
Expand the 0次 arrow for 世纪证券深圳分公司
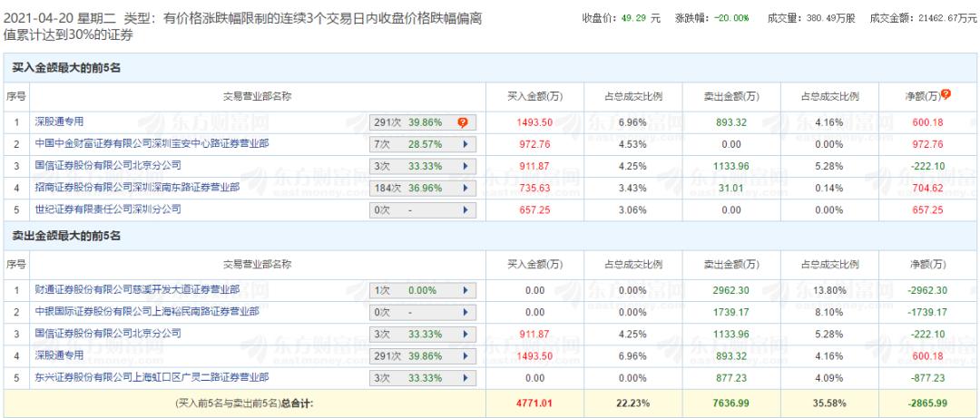coord(465,210)
